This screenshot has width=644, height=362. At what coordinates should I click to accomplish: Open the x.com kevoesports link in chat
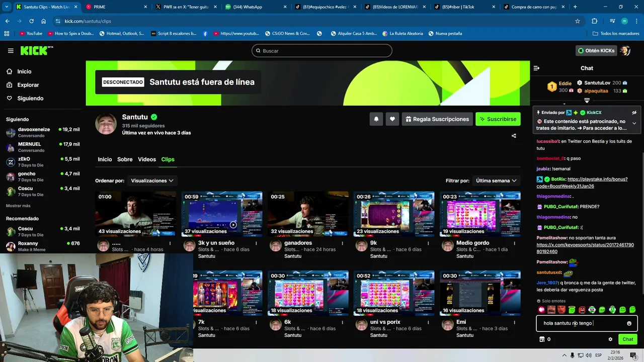click(x=585, y=248)
